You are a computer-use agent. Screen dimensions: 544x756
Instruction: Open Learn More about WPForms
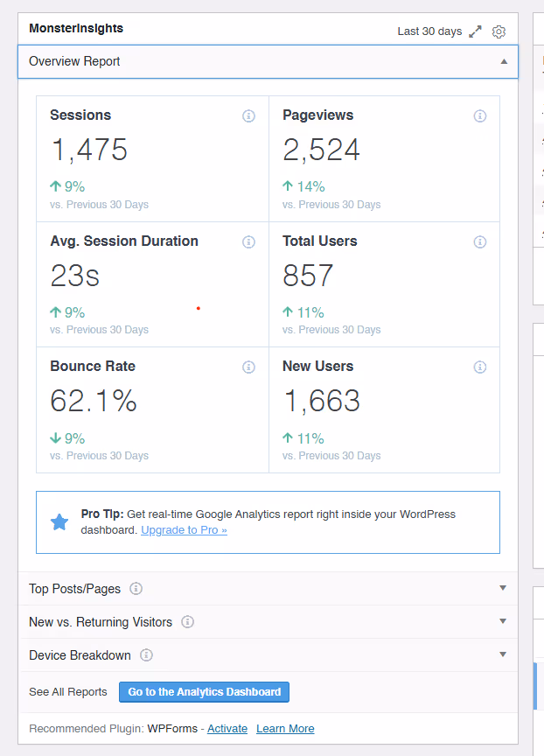click(x=285, y=729)
